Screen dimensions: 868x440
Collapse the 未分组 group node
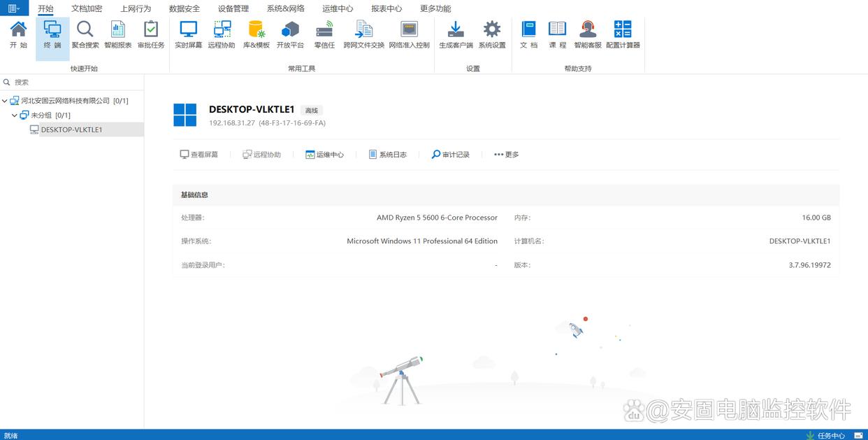pyautogui.click(x=15, y=115)
